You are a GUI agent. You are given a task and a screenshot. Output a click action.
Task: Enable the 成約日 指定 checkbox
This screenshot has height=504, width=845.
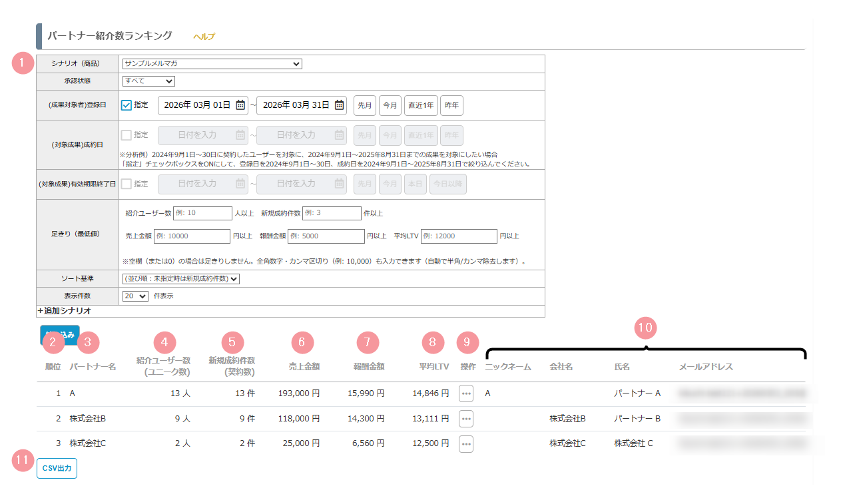(x=127, y=135)
